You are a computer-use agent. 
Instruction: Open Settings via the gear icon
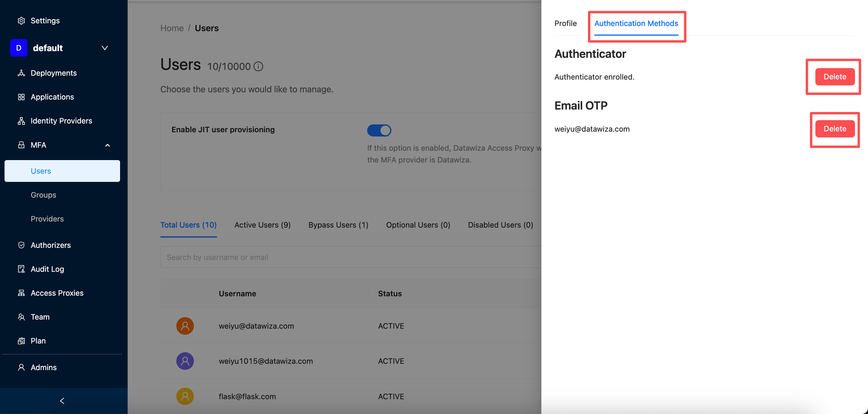[21, 21]
